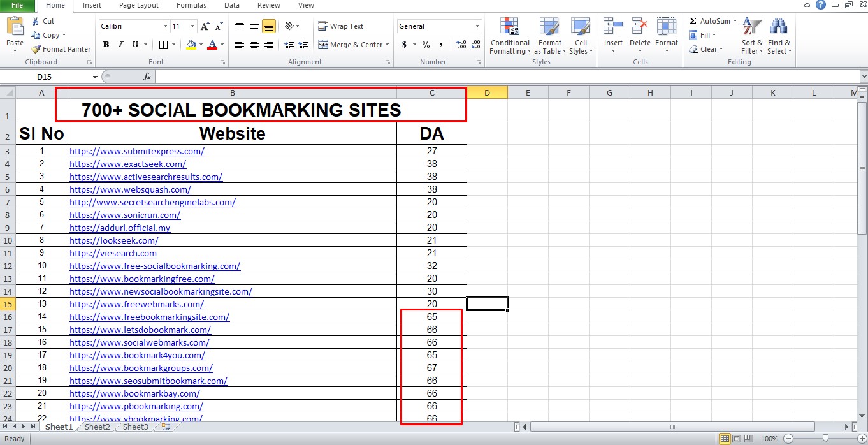Click the Format Painter brush icon
Screen dimensions: 868x445
coord(36,49)
